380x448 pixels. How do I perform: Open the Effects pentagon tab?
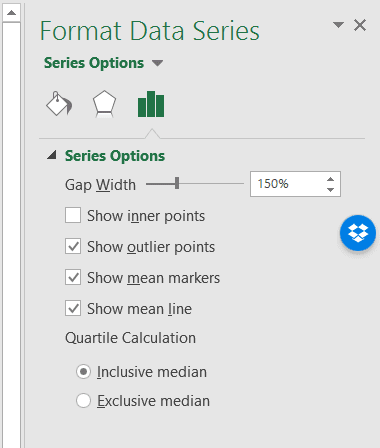click(104, 104)
